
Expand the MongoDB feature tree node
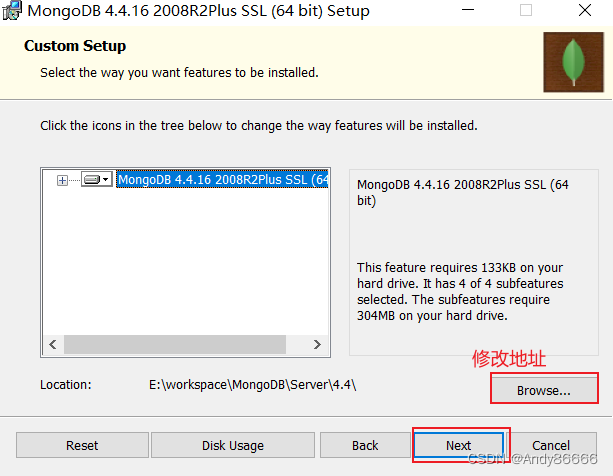click(62, 180)
